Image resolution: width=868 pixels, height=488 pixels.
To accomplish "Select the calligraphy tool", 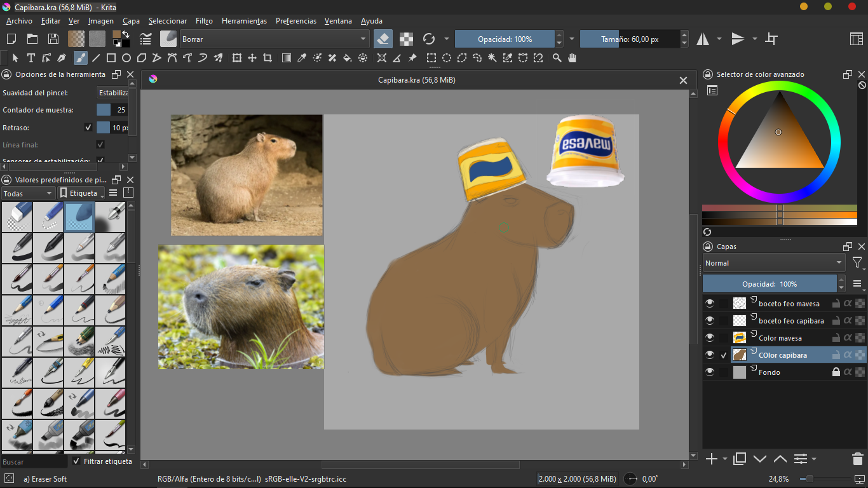I will point(62,58).
